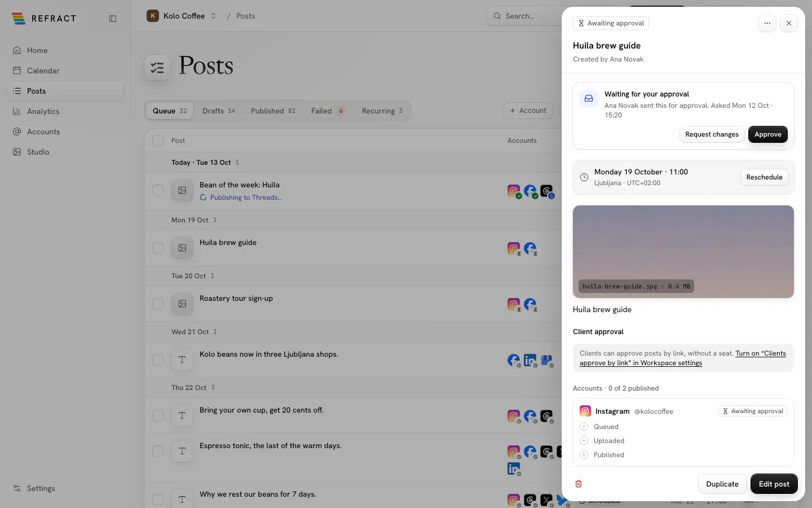Click Publishing to Threads… status text
The image size is (812, 508).
[246, 198]
